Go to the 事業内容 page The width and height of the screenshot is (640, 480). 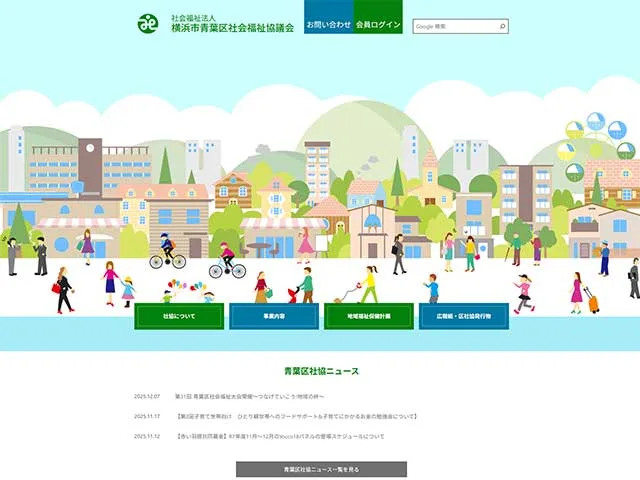point(274,316)
